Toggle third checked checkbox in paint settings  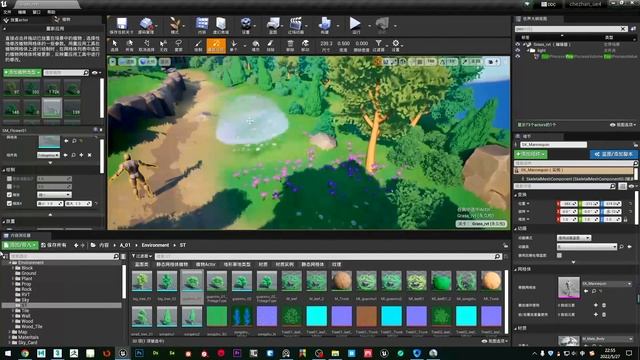(x=9, y=195)
